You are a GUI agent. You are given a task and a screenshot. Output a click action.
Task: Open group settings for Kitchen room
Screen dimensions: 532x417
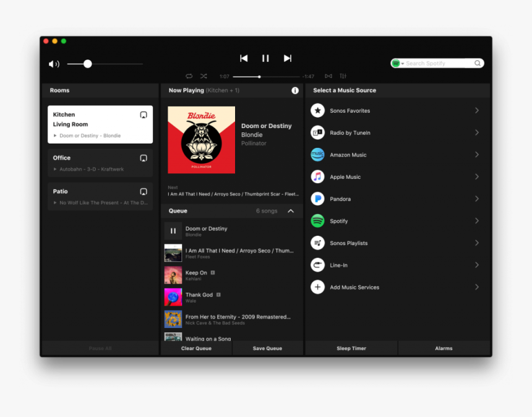pyautogui.click(x=144, y=114)
